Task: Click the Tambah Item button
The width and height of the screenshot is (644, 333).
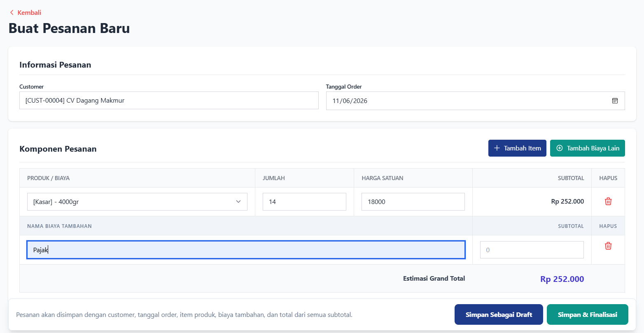Action: [517, 148]
